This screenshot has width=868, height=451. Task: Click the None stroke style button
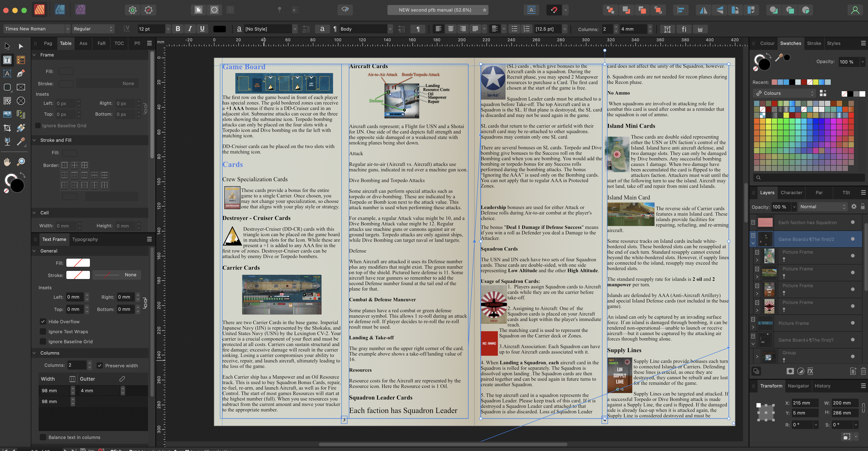117,275
